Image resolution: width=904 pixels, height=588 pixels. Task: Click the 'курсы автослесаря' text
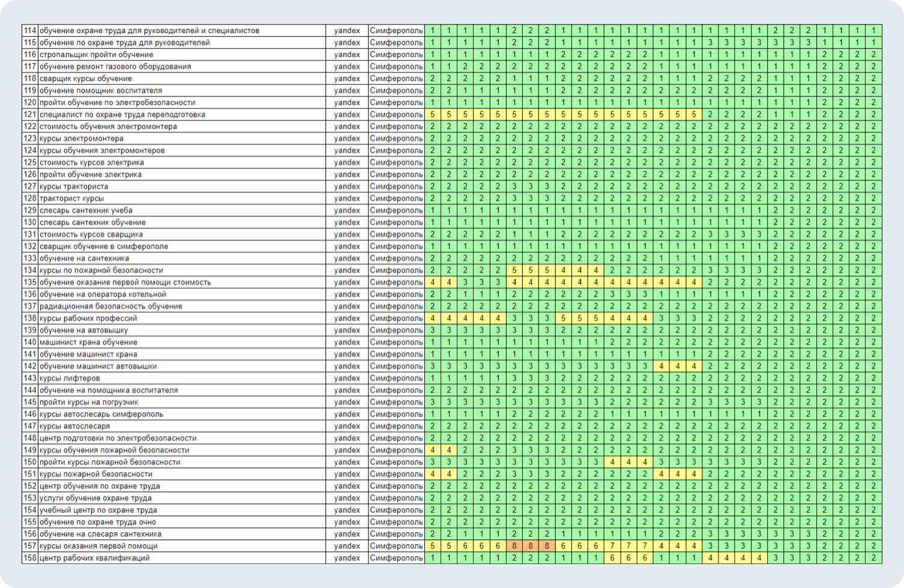75,427
